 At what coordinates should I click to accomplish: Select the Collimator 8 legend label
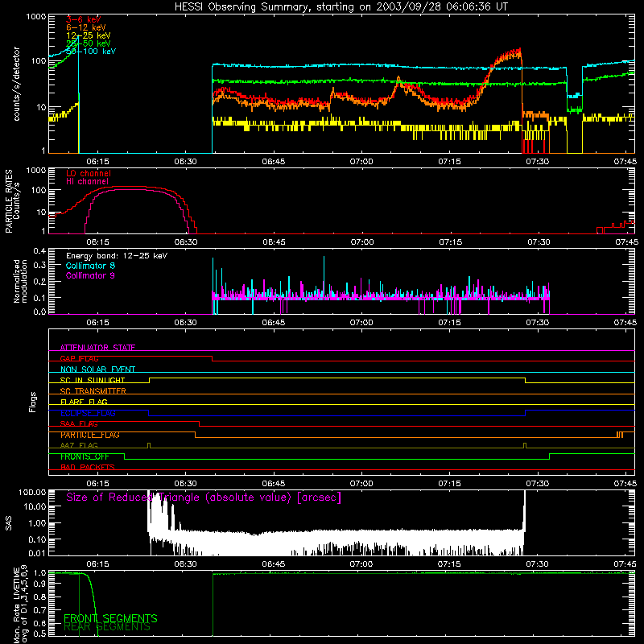click(90, 266)
